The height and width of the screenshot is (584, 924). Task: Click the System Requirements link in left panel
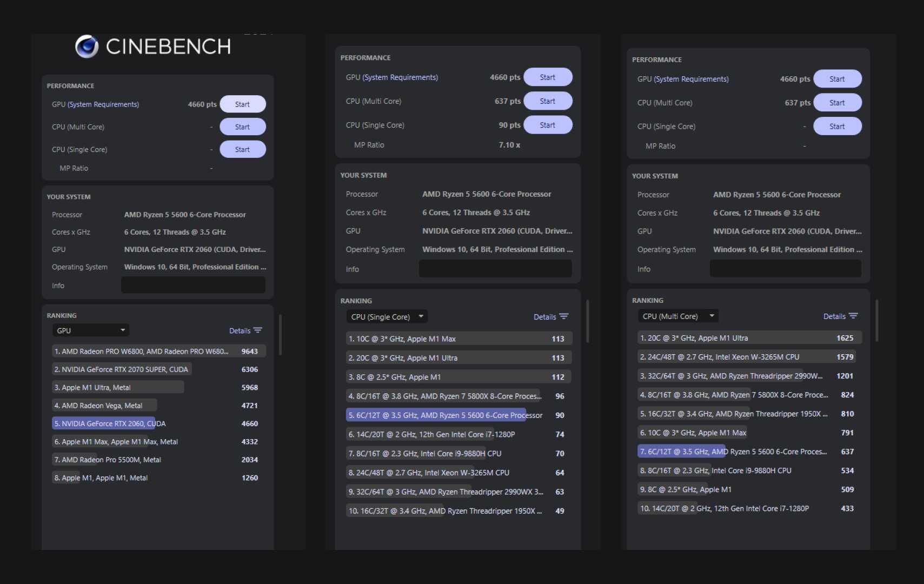pos(103,104)
